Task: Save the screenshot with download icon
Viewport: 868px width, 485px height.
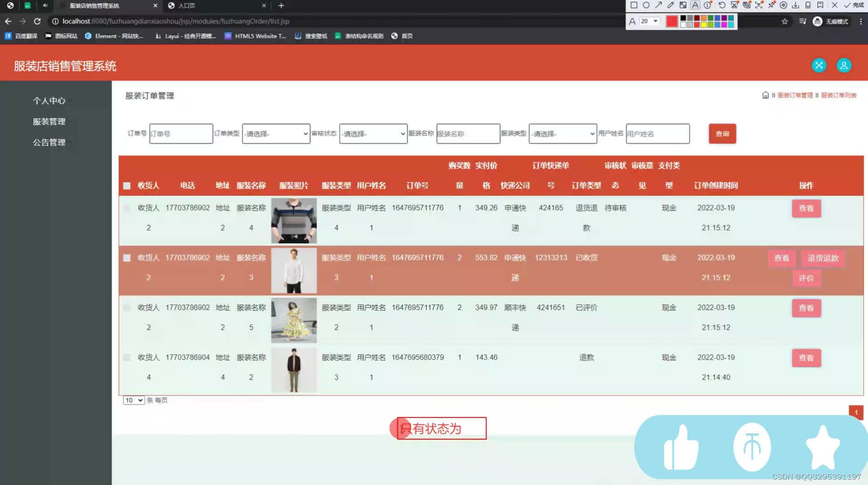Action: tap(795, 5)
